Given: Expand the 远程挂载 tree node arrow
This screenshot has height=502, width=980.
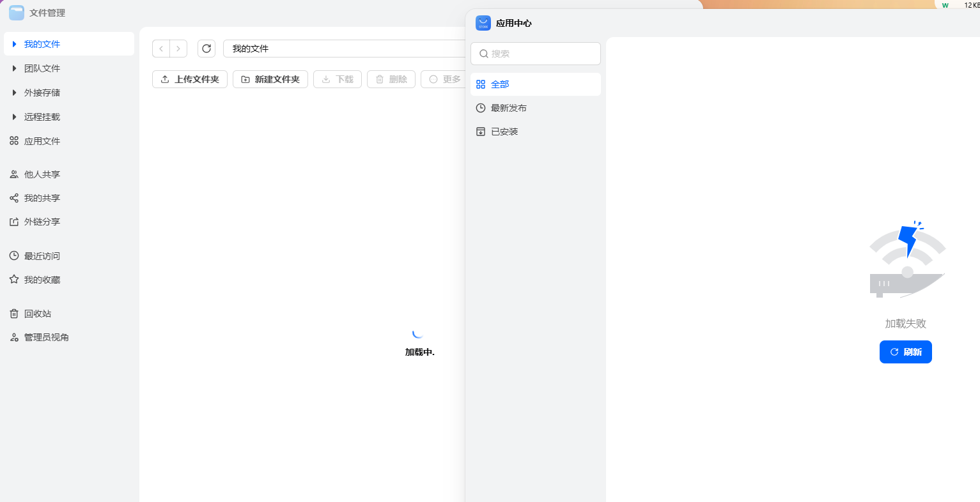Looking at the screenshot, I should point(14,117).
